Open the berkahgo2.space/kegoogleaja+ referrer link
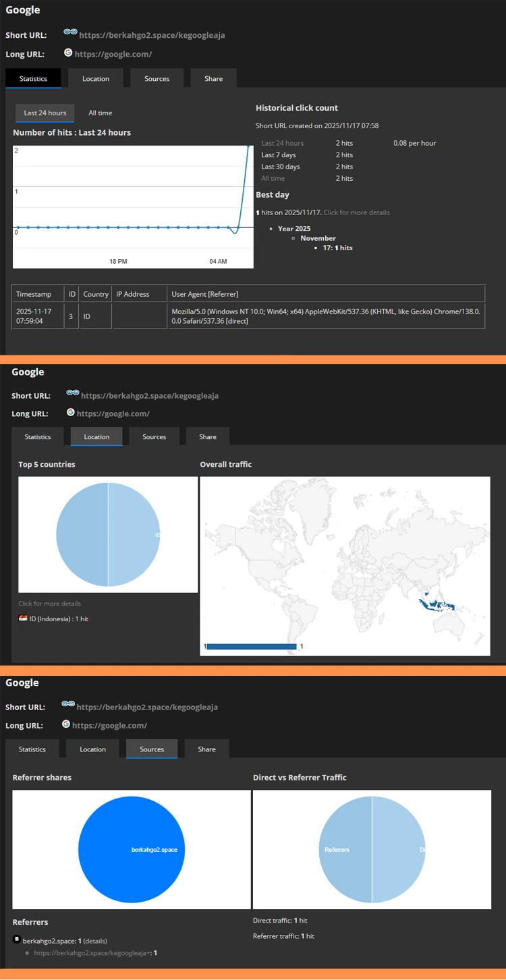This screenshot has height=980, width=506. point(92,953)
